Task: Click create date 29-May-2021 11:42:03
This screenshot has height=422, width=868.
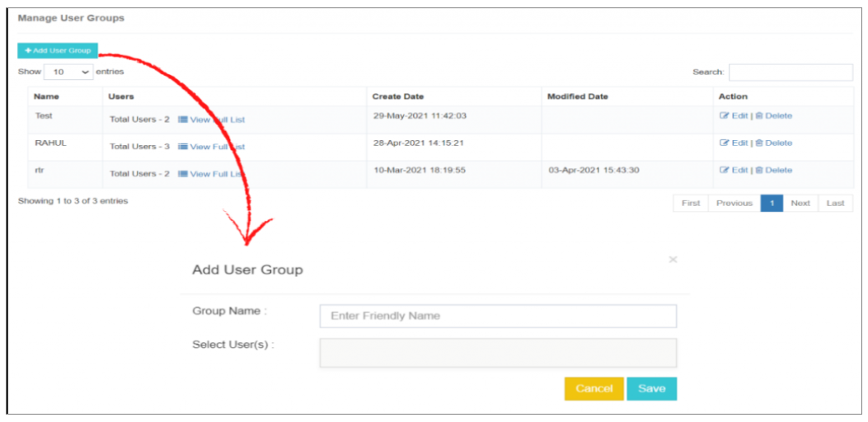Action: [419, 115]
